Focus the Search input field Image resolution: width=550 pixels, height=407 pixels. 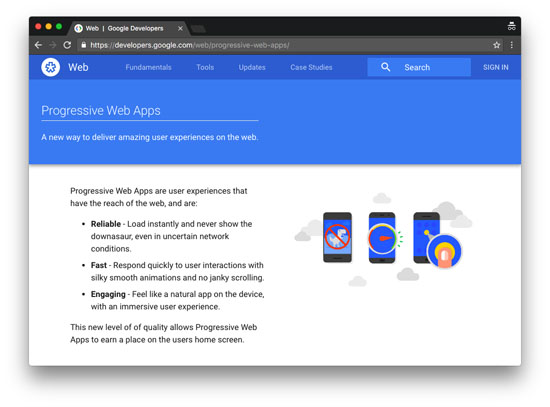pyautogui.click(x=419, y=67)
